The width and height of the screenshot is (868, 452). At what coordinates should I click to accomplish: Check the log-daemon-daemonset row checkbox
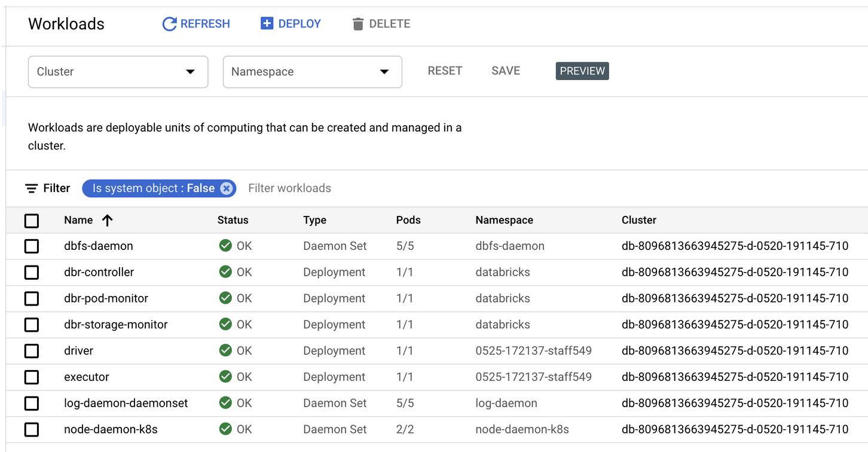(x=32, y=404)
